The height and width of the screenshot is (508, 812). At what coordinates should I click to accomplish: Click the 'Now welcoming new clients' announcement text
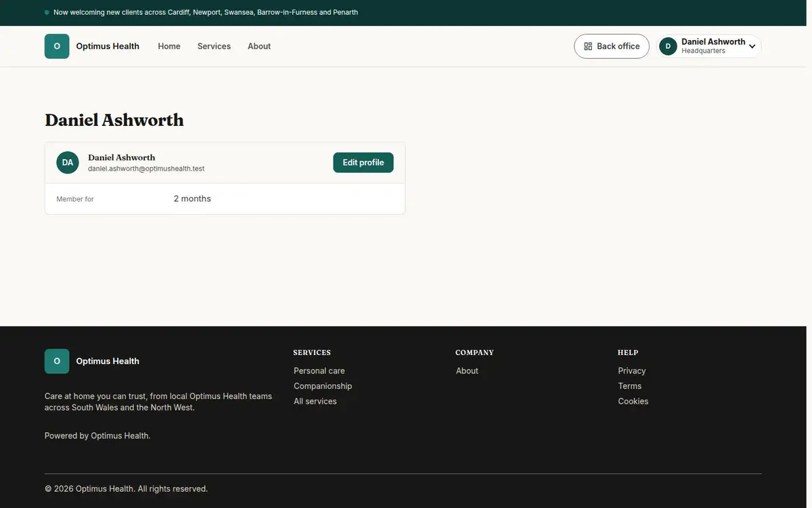pyautogui.click(x=206, y=12)
